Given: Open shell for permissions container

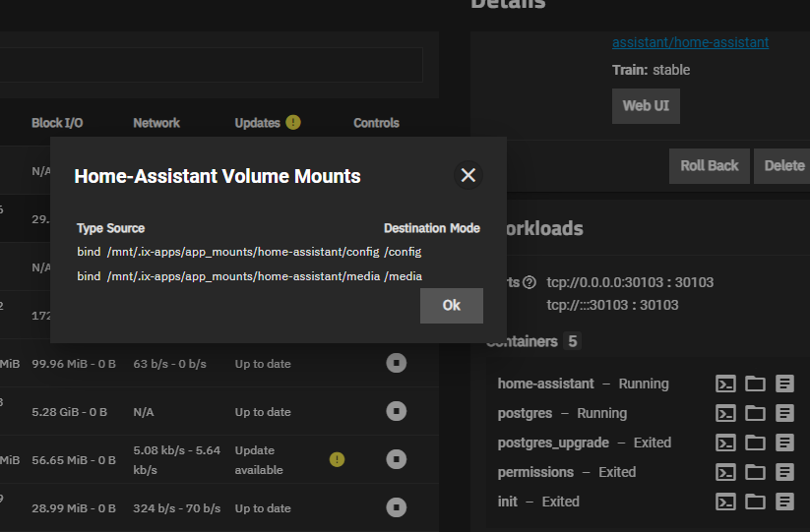Looking at the screenshot, I should pos(725,472).
